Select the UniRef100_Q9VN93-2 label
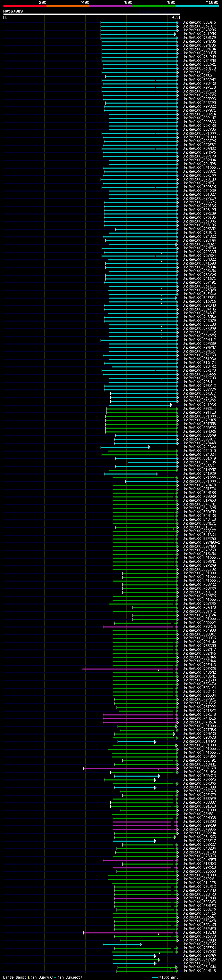222x980 pixels. pyautogui.click(x=202, y=543)
